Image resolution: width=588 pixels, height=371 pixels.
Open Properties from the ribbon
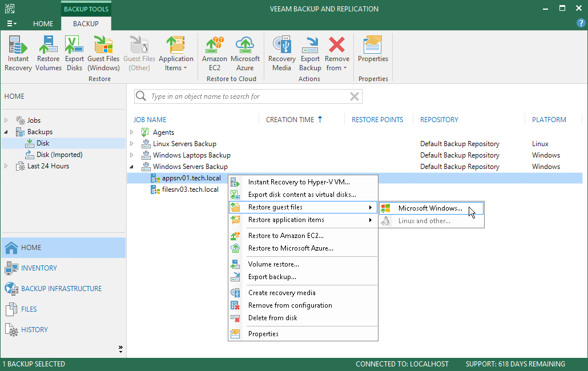click(373, 50)
